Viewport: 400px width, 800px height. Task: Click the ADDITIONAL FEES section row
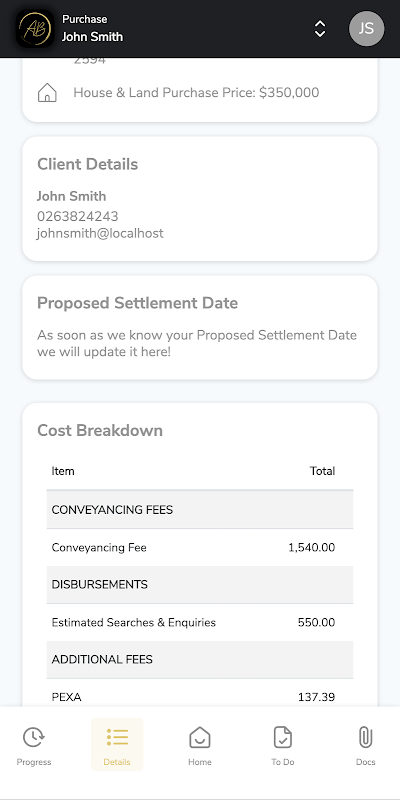(x=200, y=659)
